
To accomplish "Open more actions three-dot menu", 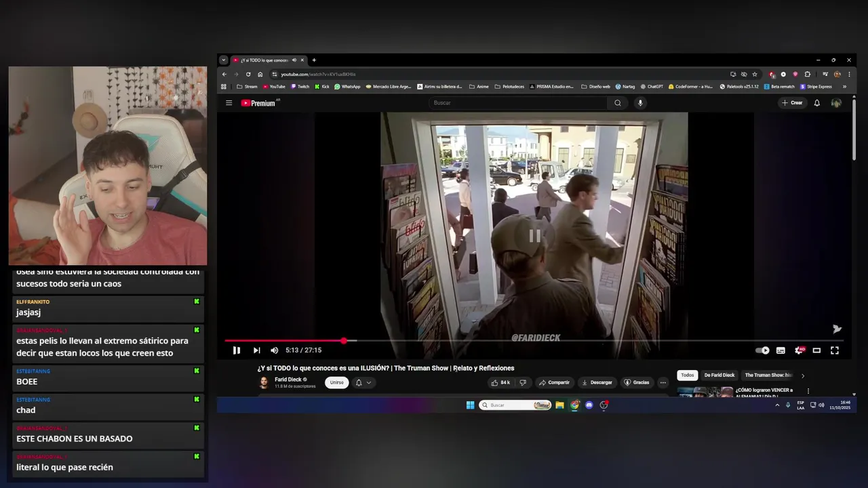I will [663, 382].
